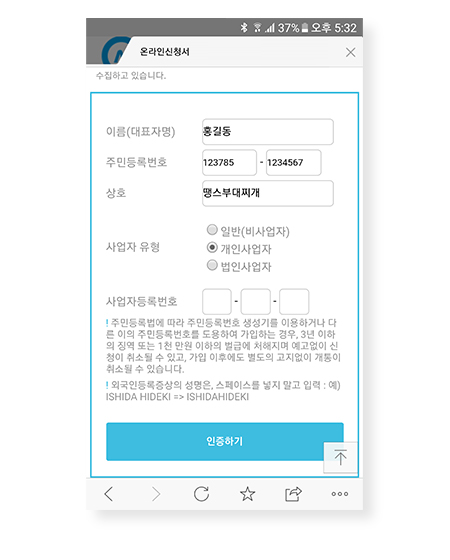This screenshot has height=560, width=450.
Task: Open the three-dot more menu
Action: 340,494
